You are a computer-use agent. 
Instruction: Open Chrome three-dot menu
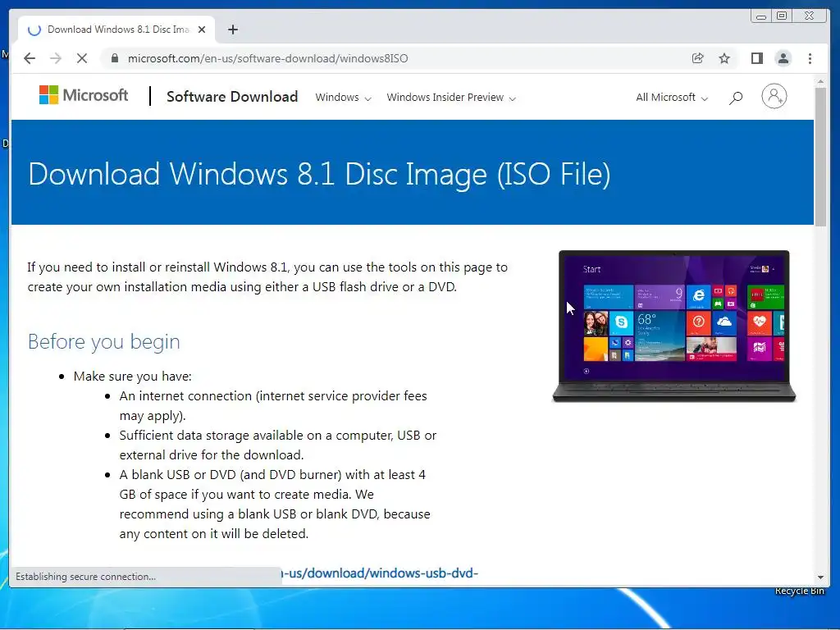810,58
